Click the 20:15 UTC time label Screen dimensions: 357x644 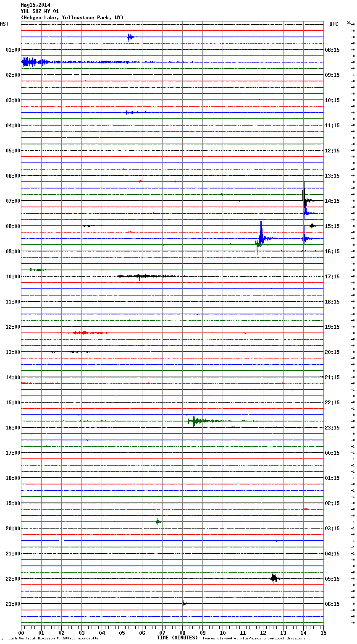pos(332,352)
